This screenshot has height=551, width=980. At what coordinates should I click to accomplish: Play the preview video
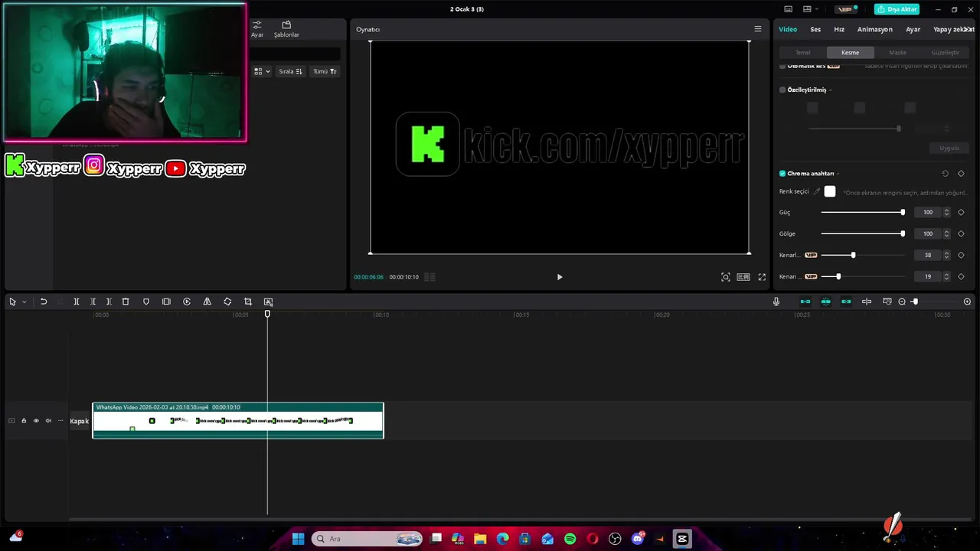tap(560, 277)
